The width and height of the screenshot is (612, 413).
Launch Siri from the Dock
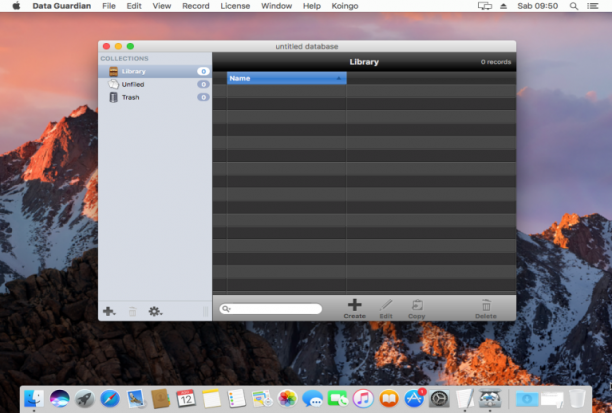[59, 399]
